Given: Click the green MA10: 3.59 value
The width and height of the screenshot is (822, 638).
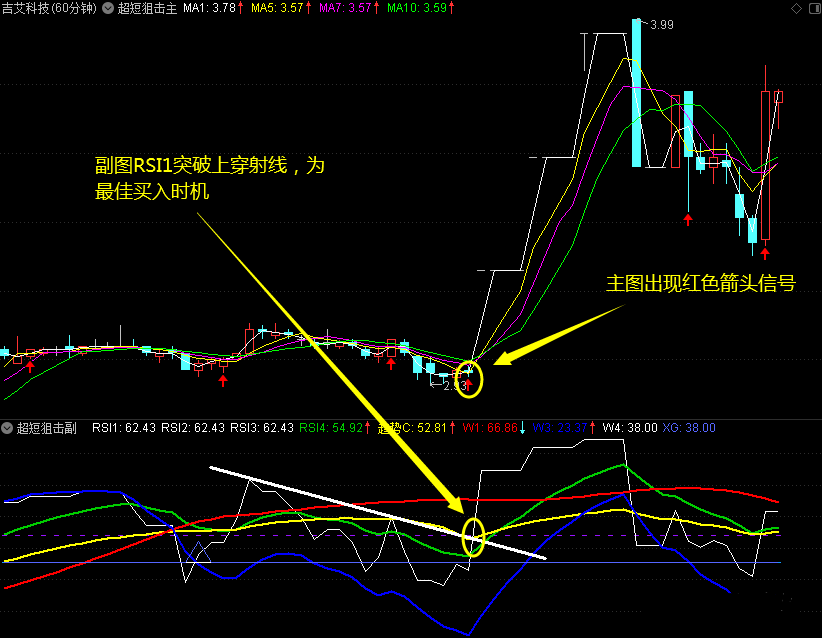Looking at the screenshot, I should coord(417,8).
